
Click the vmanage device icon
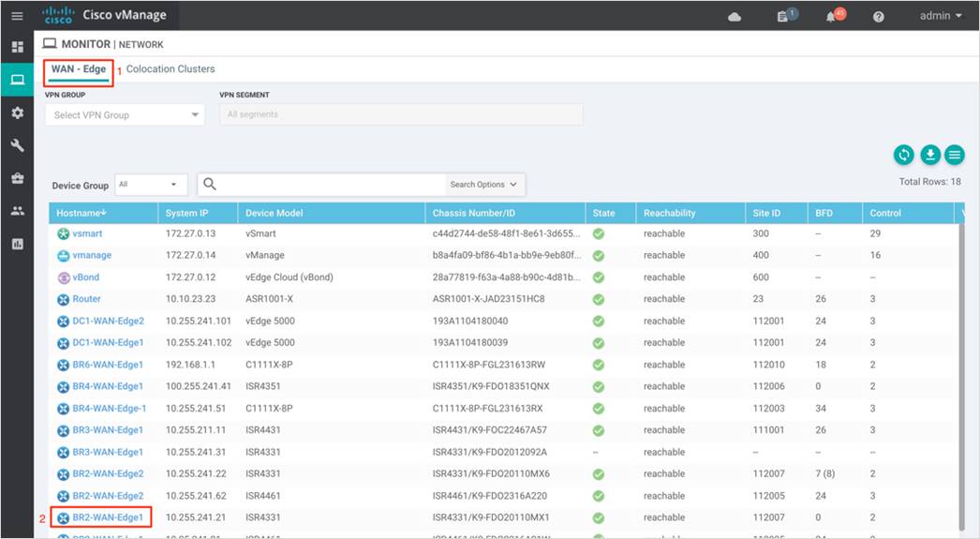click(63, 256)
